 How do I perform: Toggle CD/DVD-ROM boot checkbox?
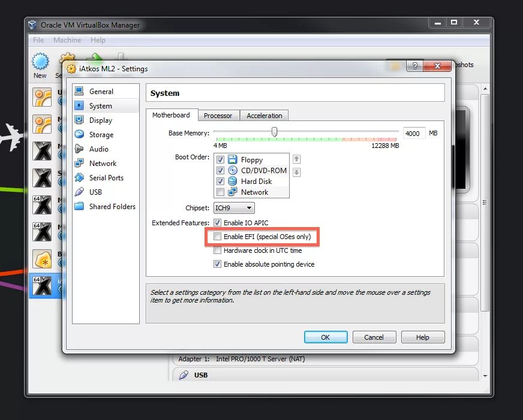click(x=220, y=170)
